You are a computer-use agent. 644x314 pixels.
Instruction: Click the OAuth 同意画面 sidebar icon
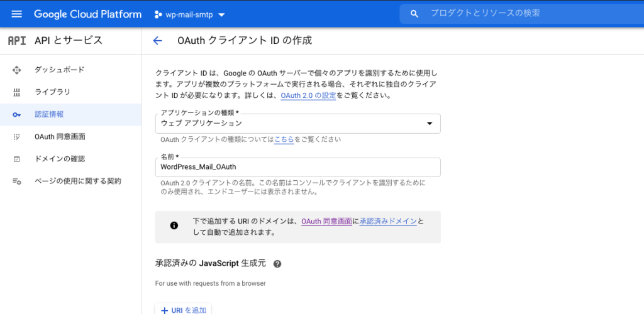click(x=17, y=136)
